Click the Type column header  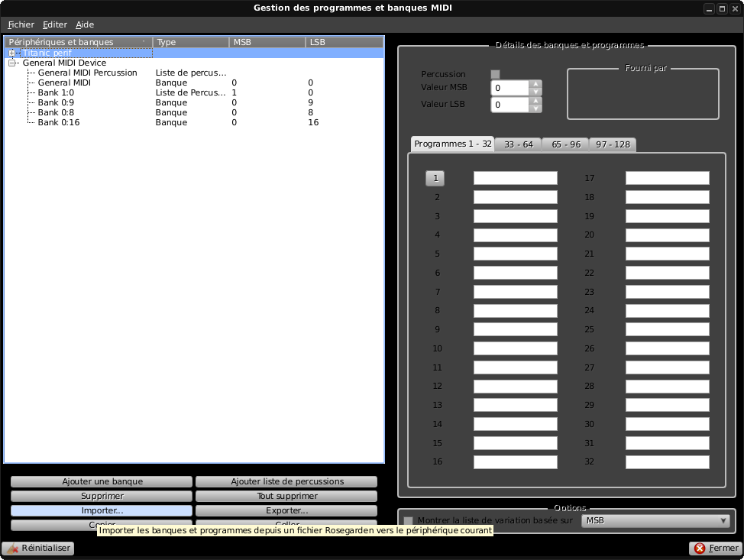coord(191,42)
